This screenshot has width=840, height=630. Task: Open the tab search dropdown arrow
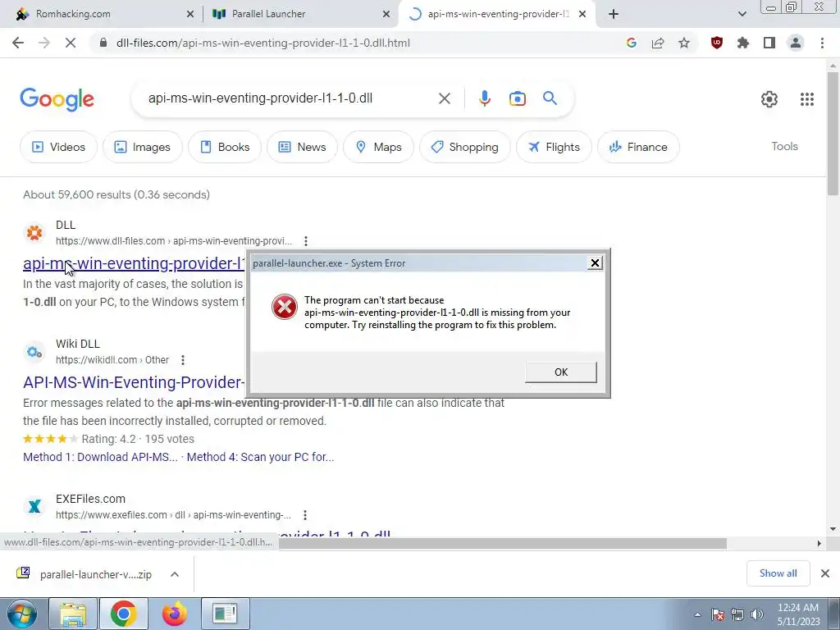pyautogui.click(x=742, y=14)
